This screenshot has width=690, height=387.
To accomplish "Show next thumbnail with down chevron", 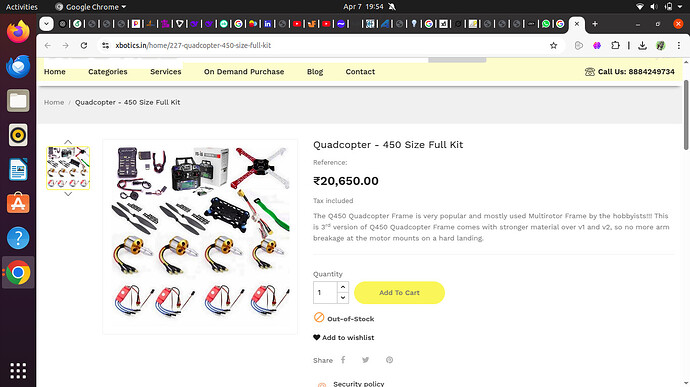I will [x=68, y=194].
